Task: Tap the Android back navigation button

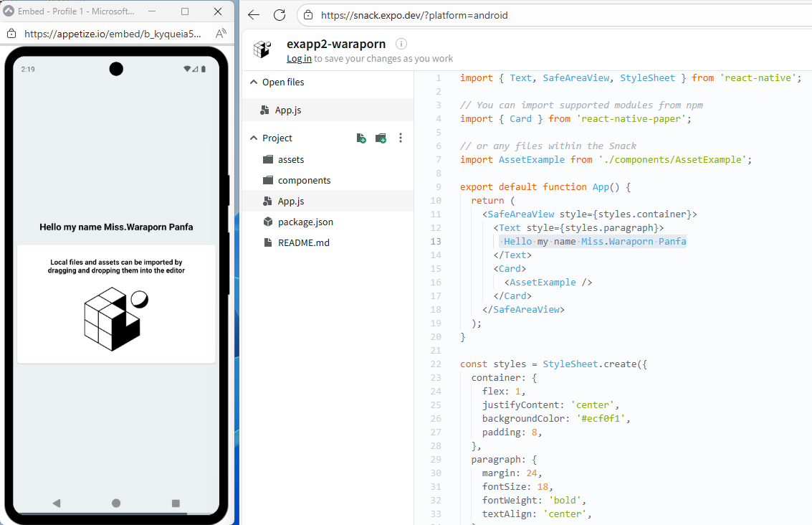Action: pyautogui.click(x=57, y=503)
